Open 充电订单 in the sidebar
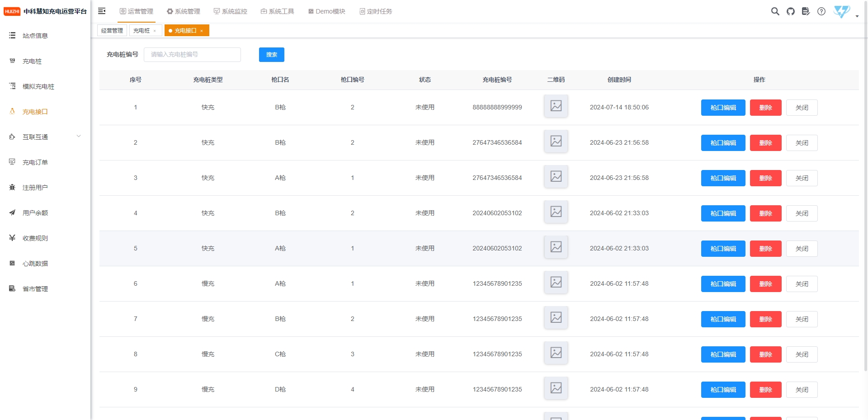Image resolution: width=868 pixels, height=420 pixels. coord(45,162)
